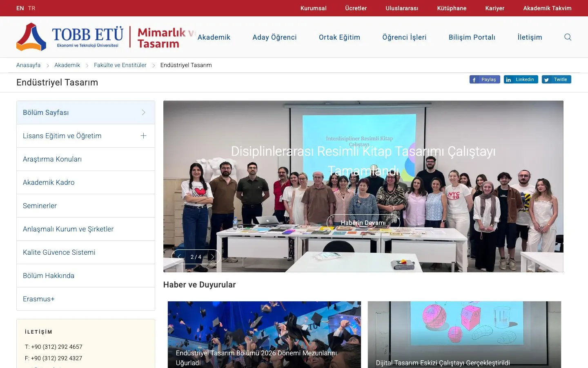Open İletişim navigation item
The image size is (588, 368).
pos(530,37)
